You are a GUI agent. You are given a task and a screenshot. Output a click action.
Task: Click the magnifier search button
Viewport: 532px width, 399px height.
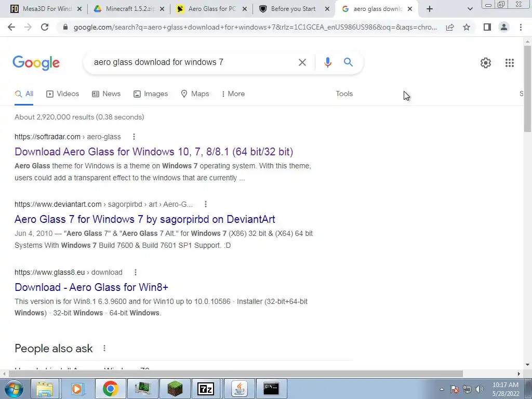(x=348, y=62)
